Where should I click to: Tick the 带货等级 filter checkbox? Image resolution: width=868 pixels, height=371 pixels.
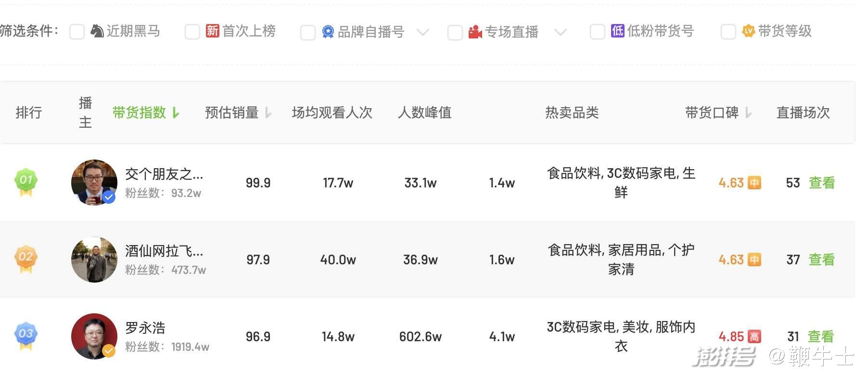click(728, 32)
